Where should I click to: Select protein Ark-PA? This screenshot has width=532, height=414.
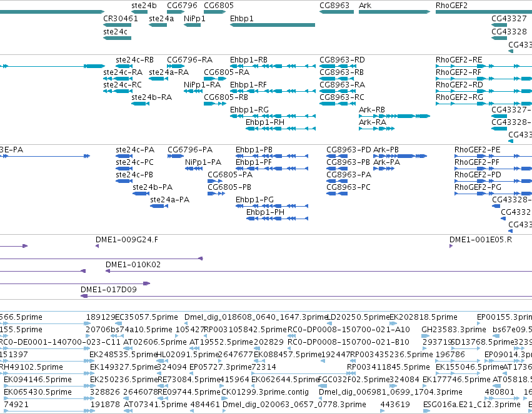384,169
